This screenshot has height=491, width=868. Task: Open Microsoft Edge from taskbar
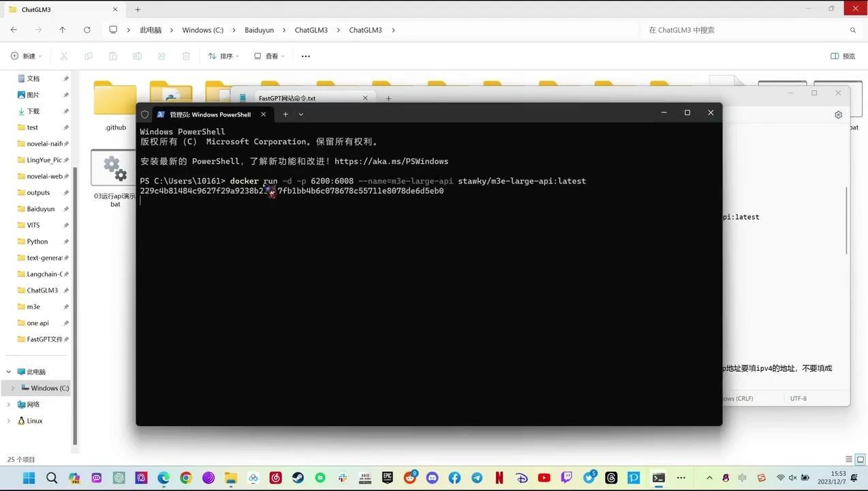point(164,478)
